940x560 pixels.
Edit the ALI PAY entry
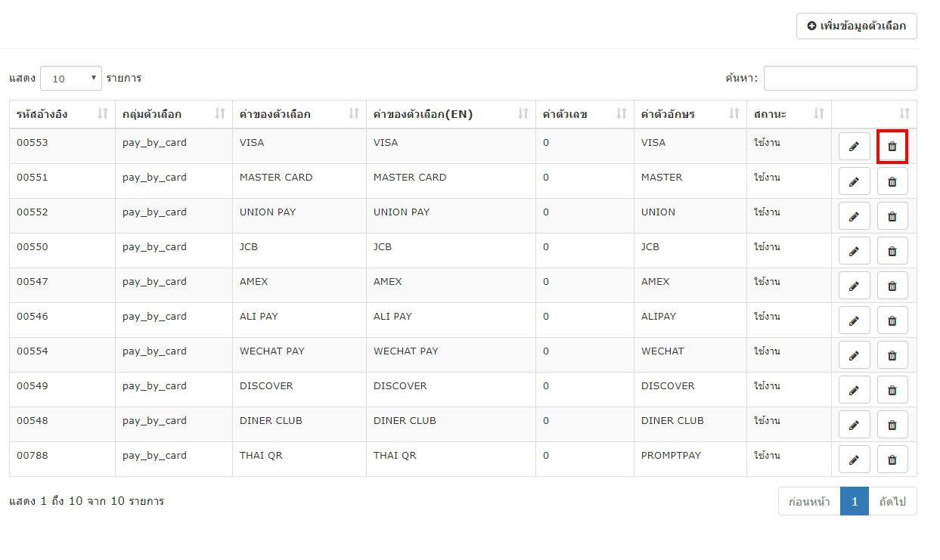coord(855,320)
